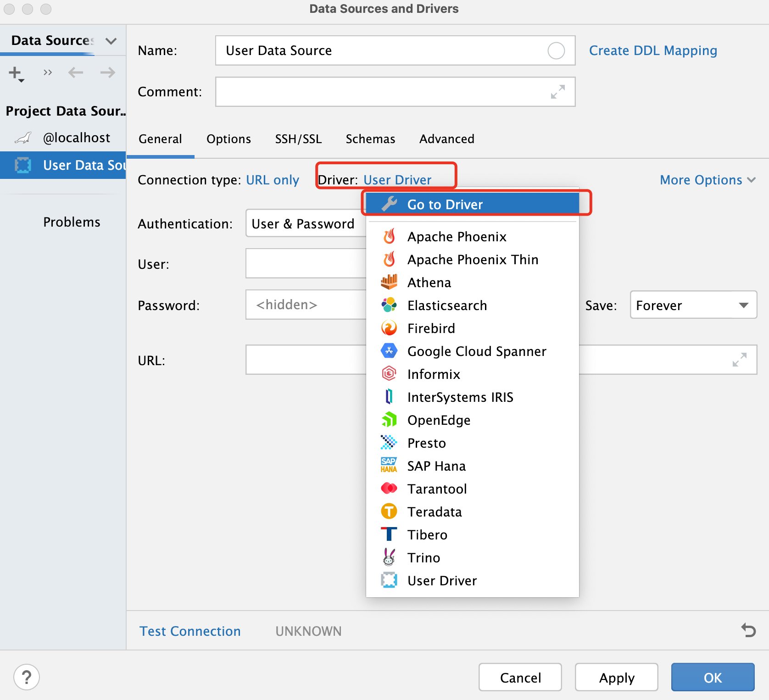Click the Tarantool driver icon
This screenshot has height=700, width=769.
click(389, 489)
